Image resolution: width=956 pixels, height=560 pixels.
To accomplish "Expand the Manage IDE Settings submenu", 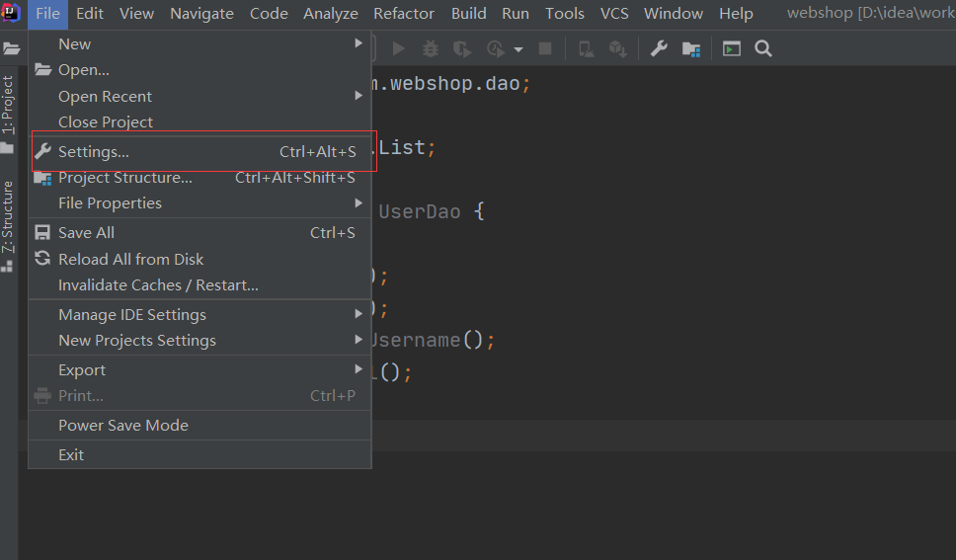I will pyautogui.click(x=199, y=315).
